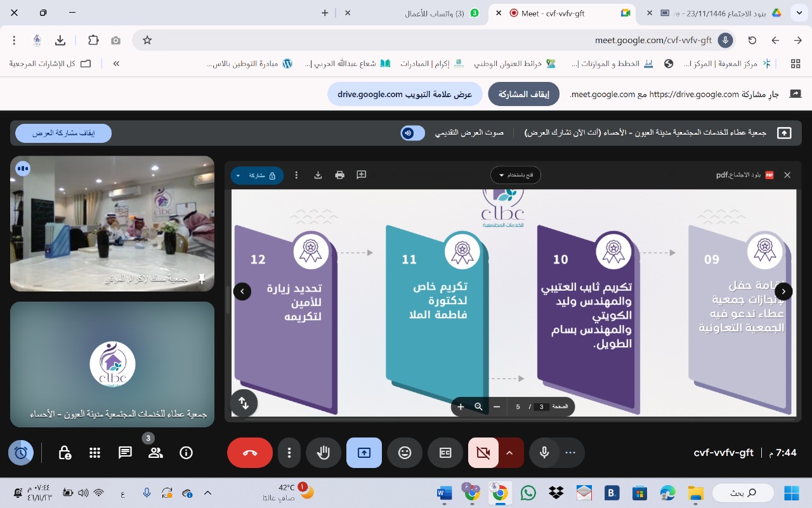
Task: Open Chrome downloads icon
Action: (60, 40)
